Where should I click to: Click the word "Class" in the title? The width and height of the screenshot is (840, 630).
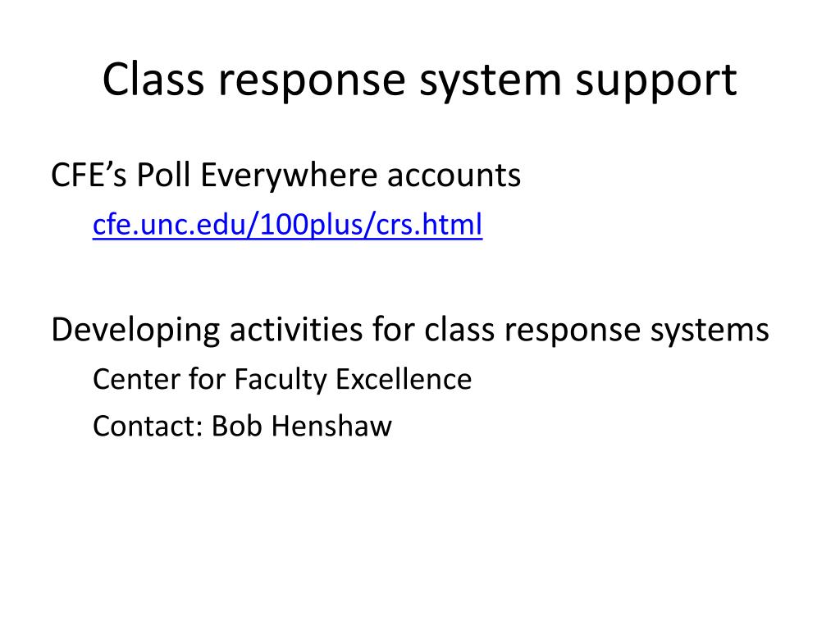click(x=151, y=80)
